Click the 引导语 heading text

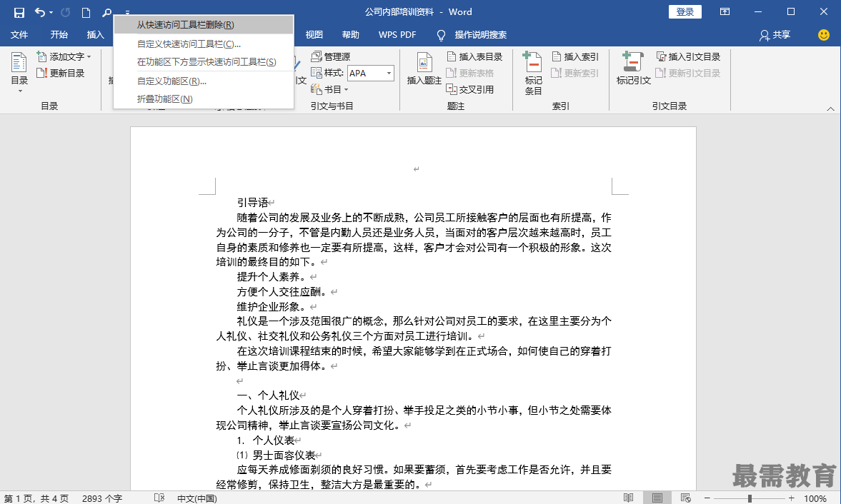click(253, 203)
